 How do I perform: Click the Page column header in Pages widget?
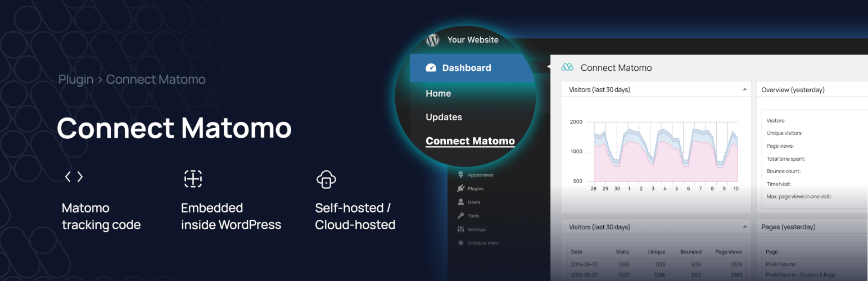(772, 252)
